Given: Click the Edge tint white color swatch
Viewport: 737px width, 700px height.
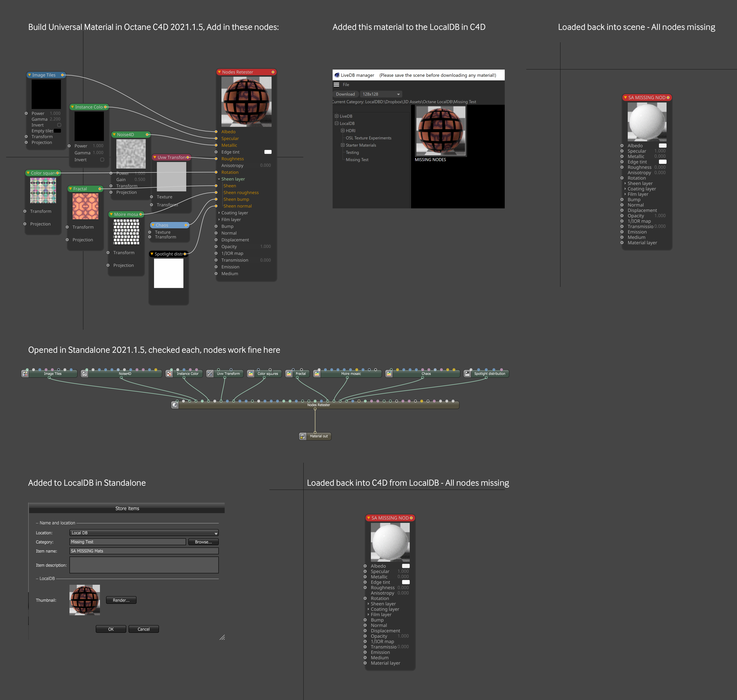Looking at the screenshot, I should [x=268, y=152].
